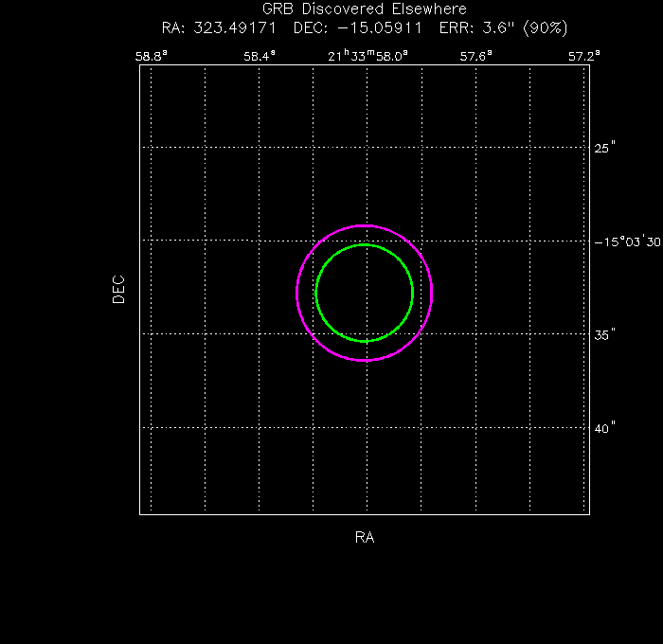Viewport: 663px width, 644px height.
Task: Click the vertical DEC axis title
Action: tap(118, 290)
